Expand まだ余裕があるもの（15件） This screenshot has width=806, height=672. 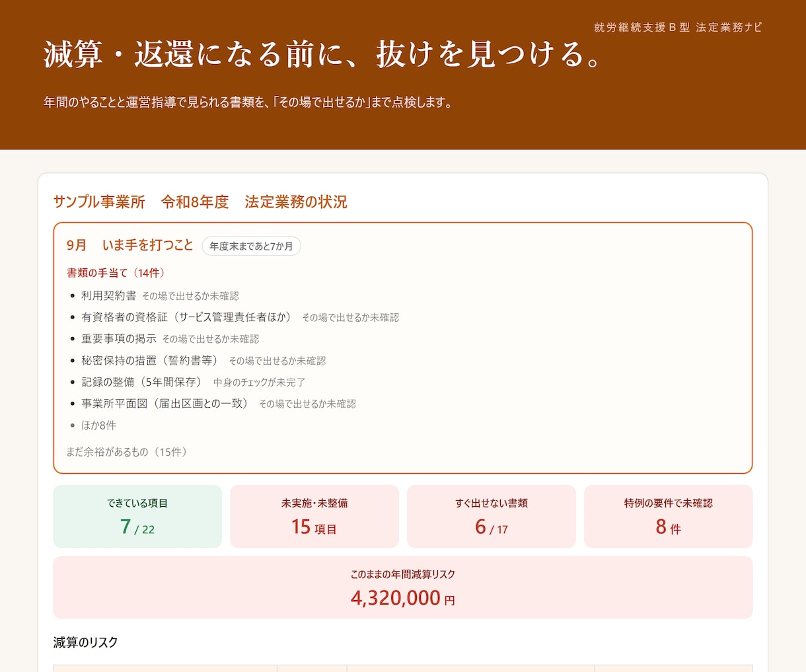pos(129,452)
